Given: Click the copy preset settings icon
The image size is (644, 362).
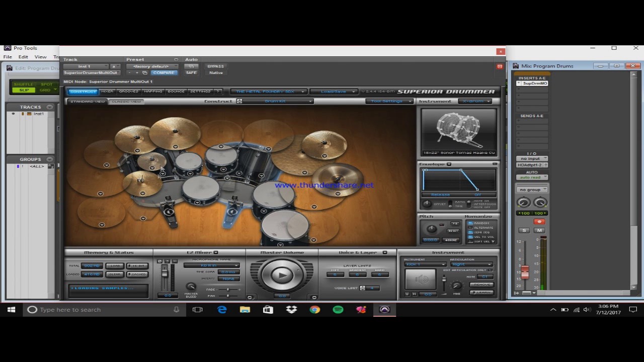Looking at the screenshot, I should 145,72.
